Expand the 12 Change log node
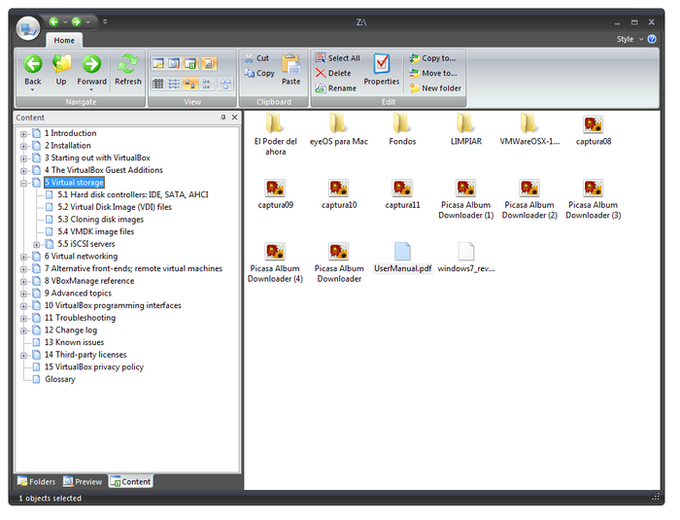This screenshot has height=520, width=680. 23,330
